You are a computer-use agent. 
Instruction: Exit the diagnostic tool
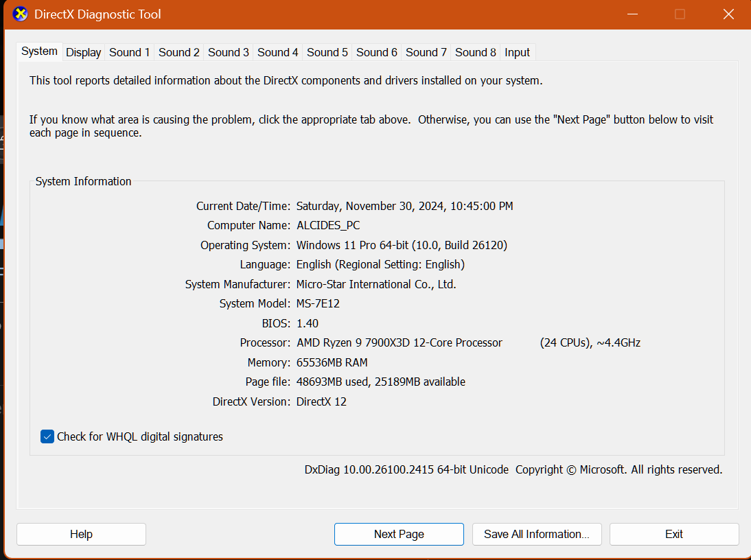[x=674, y=534]
